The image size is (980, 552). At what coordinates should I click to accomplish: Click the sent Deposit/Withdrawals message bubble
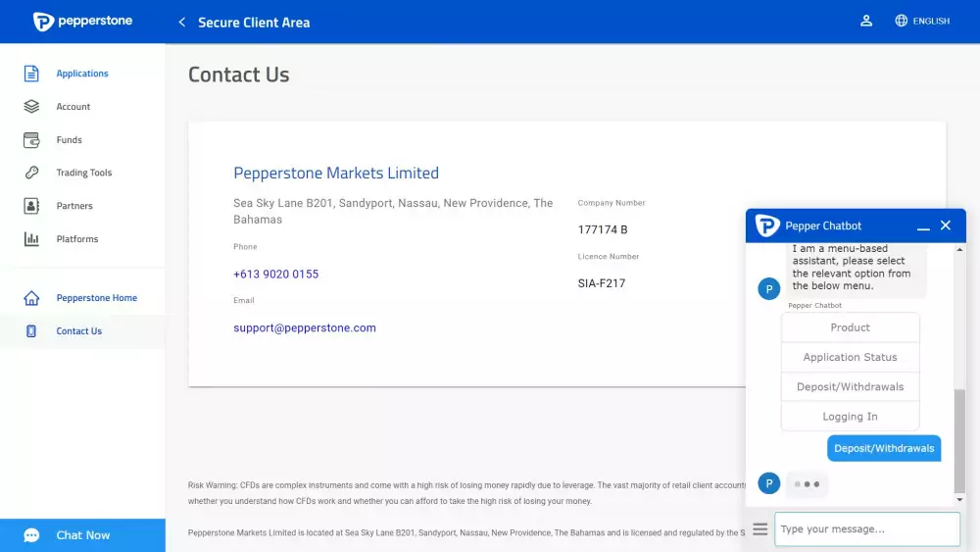coord(884,448)
